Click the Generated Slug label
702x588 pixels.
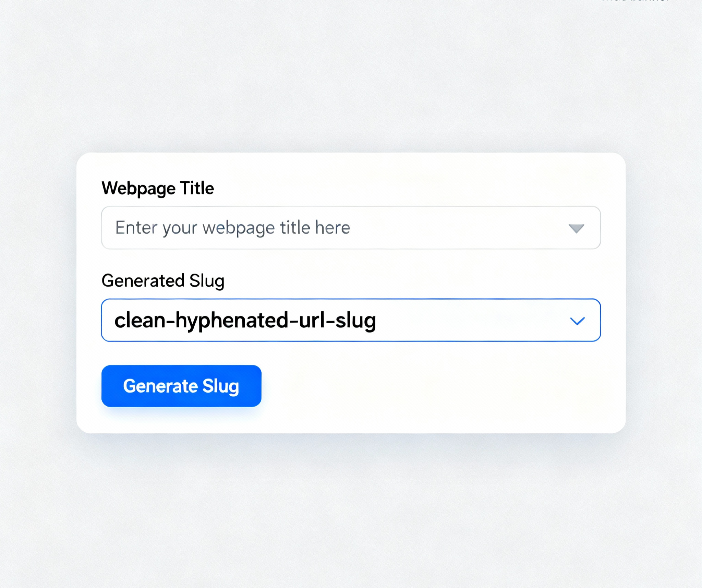tap(163, 281)
